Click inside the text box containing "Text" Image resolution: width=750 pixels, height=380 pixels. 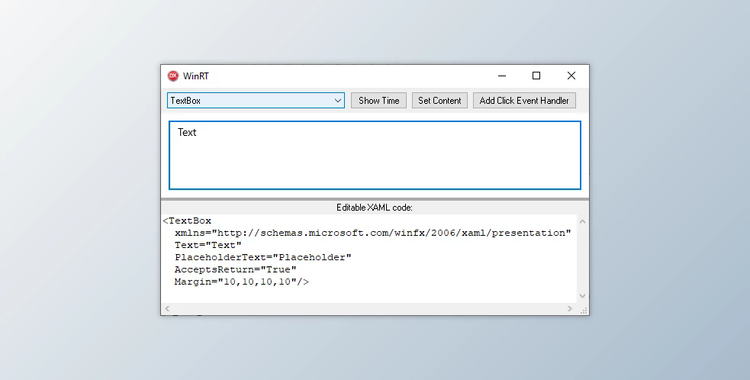coord(375,155)
